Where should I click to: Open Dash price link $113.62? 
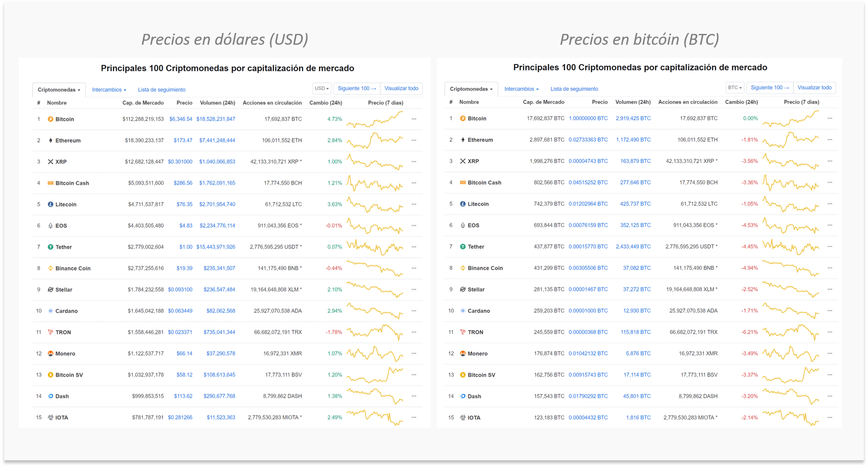(x=183, y=396)
